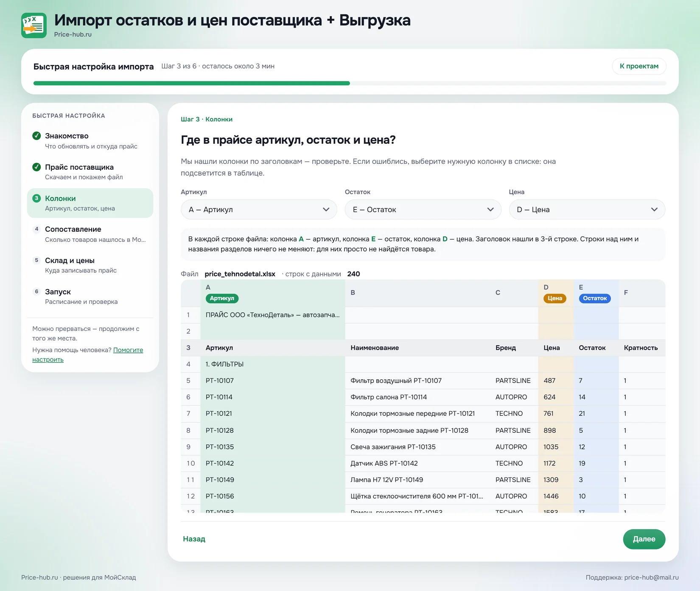The height and width of the screenshot is (591, 700).
Task: Open the Остаток column dropdown
Action: coord(423,210)
